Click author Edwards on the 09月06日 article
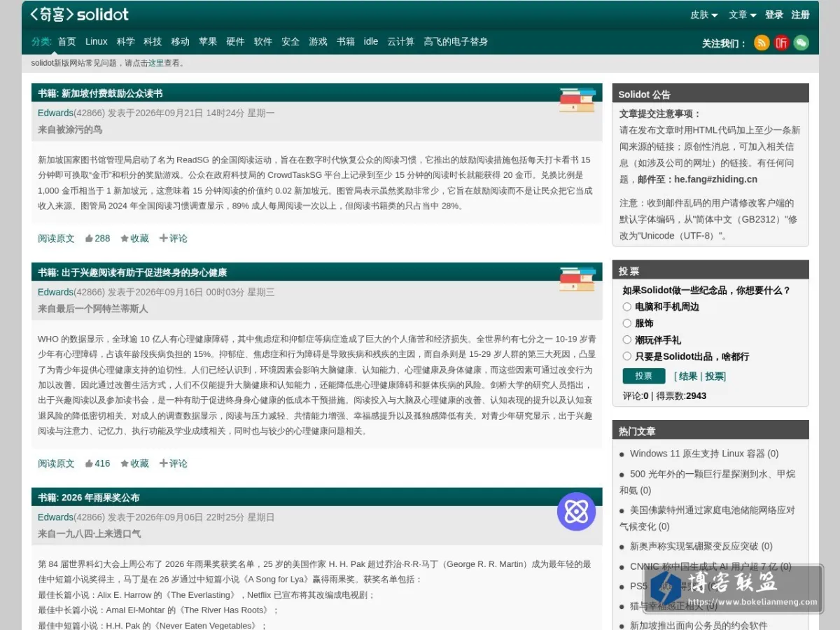Viewport: 840px width, 630px height. [55, 517]
